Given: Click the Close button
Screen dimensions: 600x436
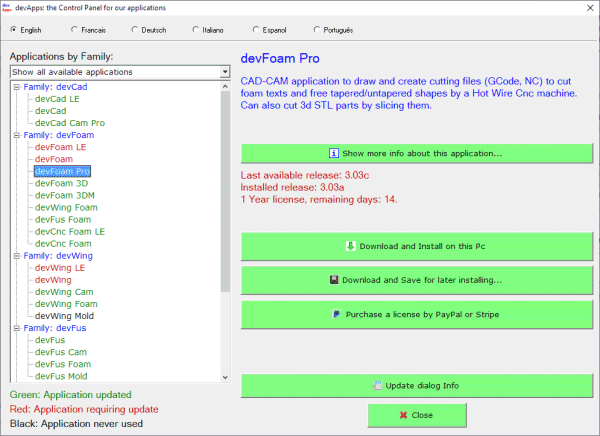Looking at the screenshot, I should 417,415.
